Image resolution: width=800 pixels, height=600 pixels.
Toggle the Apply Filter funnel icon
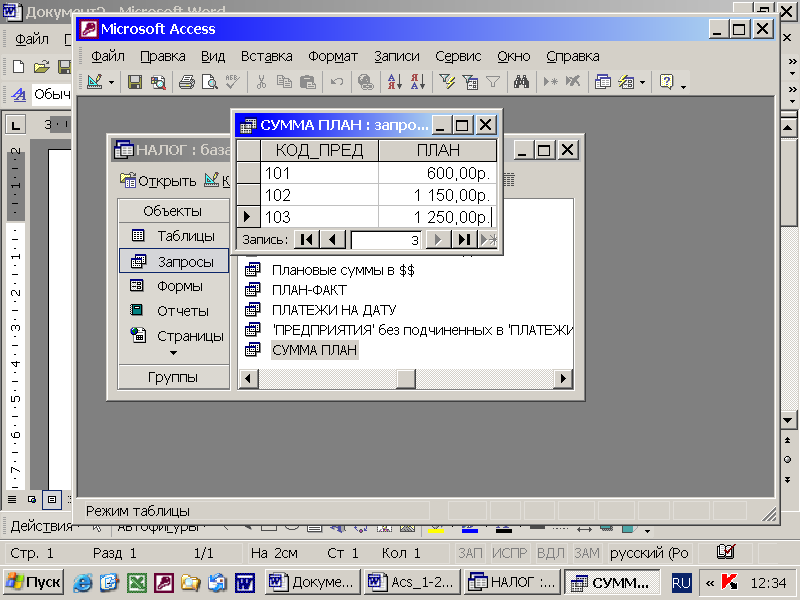coord(493,82)
